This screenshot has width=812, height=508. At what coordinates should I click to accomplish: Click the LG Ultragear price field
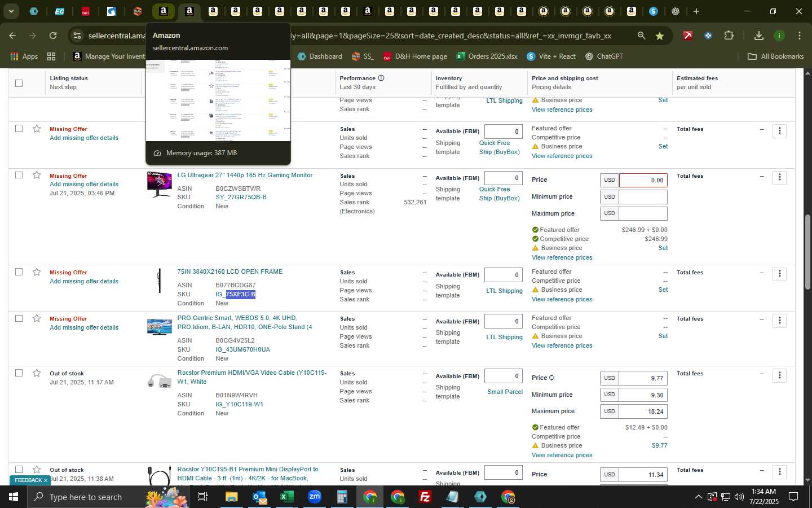click(643, 180)
